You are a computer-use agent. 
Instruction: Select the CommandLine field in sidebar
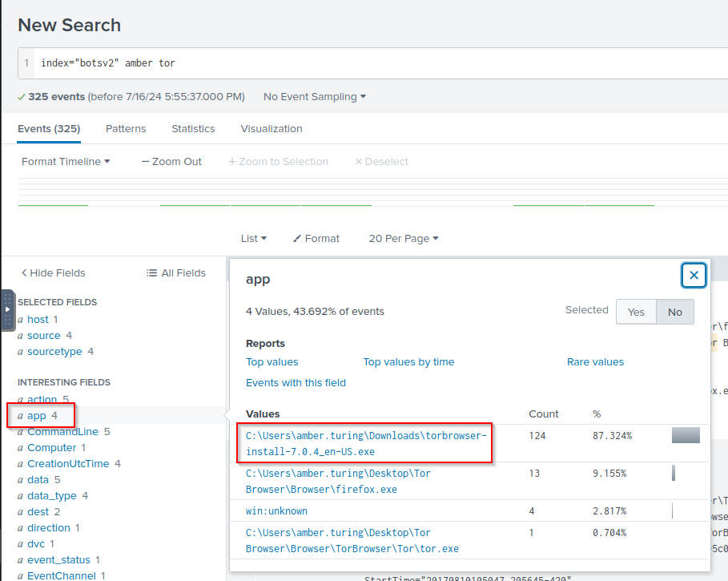point(62,432)
